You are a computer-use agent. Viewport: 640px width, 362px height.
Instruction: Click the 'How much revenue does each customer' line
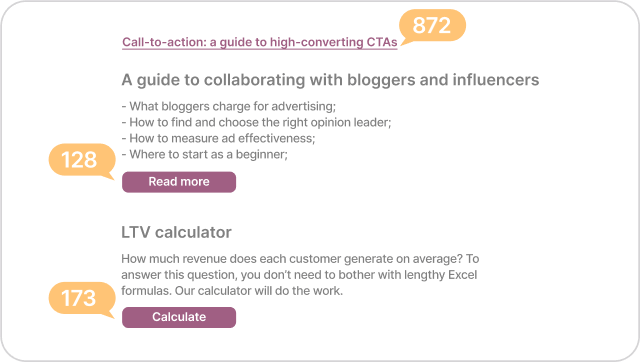(300, 259)
